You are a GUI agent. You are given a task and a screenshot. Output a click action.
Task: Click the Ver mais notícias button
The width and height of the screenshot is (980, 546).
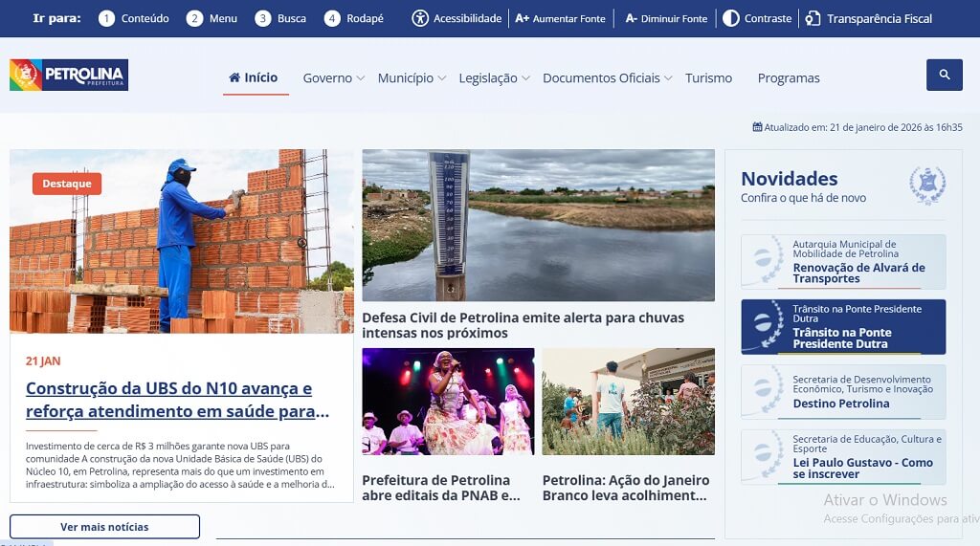point(104,527)
